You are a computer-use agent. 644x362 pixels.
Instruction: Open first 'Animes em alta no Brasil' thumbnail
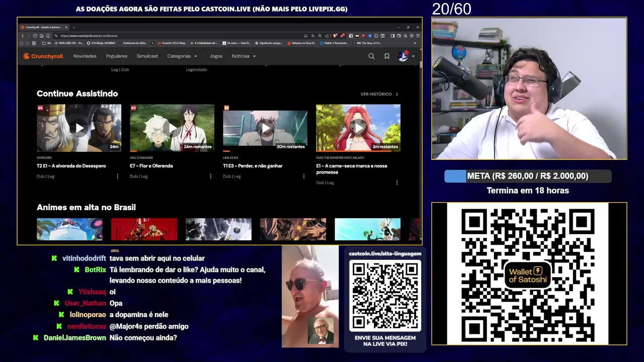[x=69, y=229]
